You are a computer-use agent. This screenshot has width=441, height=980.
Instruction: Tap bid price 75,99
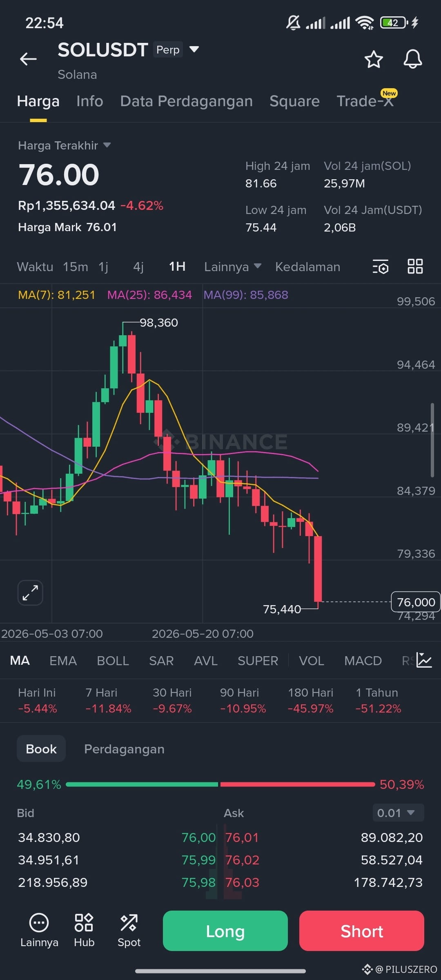tap(198, 860)
